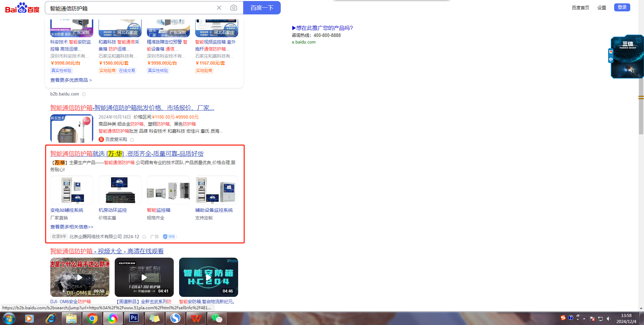Open 【固道新品】全新玄武系列 video title
The width and height of the screenshot is (644, 325).
pyautogui.click(x=143, y=302)
